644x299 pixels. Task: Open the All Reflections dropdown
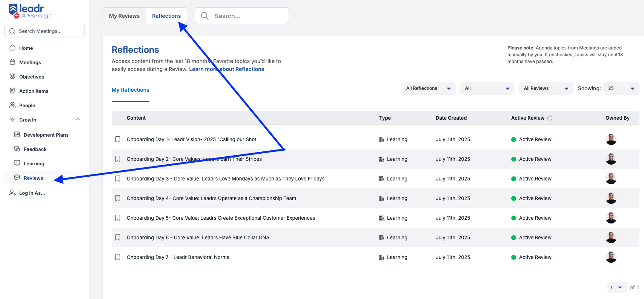tap(429, 88)
